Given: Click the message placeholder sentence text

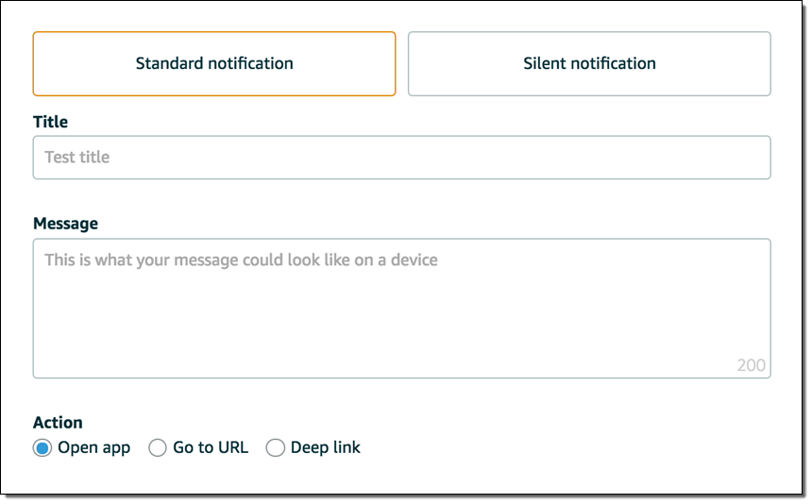Looking at the screenshot, I should tap(241, 260).
